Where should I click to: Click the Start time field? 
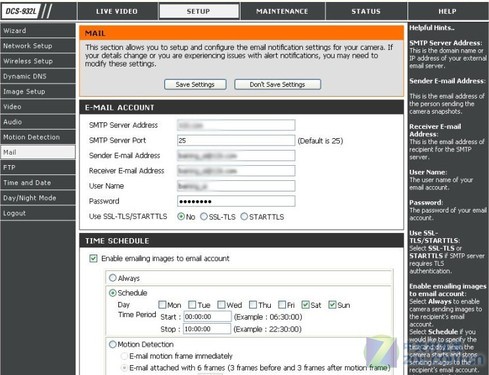(207, 317)
